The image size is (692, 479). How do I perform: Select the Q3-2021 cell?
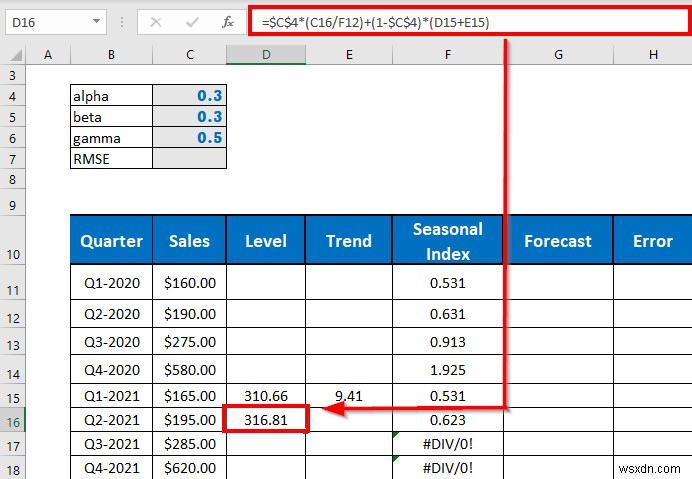(x=111, y=444)
